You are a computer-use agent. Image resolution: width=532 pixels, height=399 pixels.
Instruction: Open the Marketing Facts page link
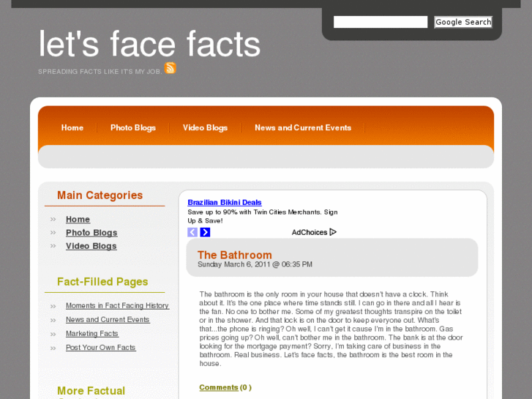click(x=92, y=333)
